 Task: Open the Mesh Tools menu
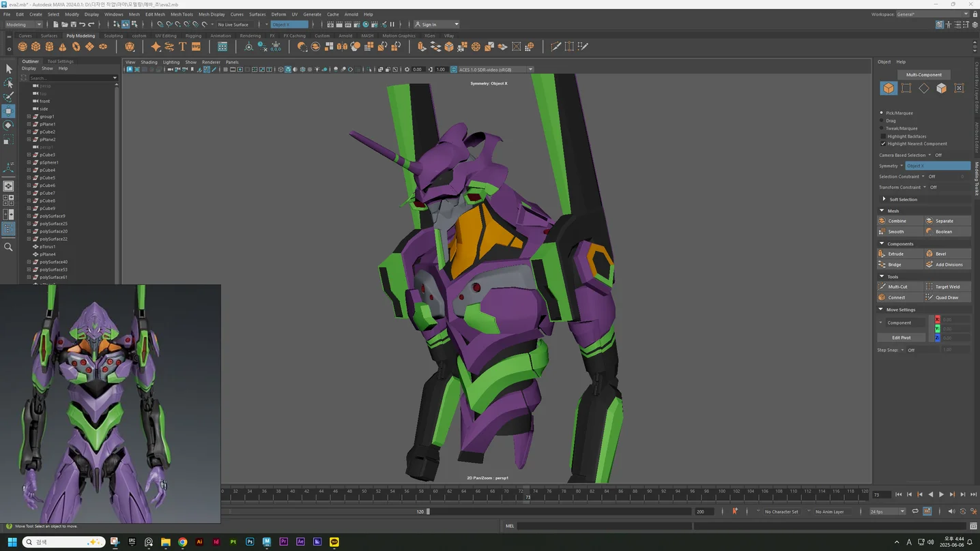coord(182,14)
